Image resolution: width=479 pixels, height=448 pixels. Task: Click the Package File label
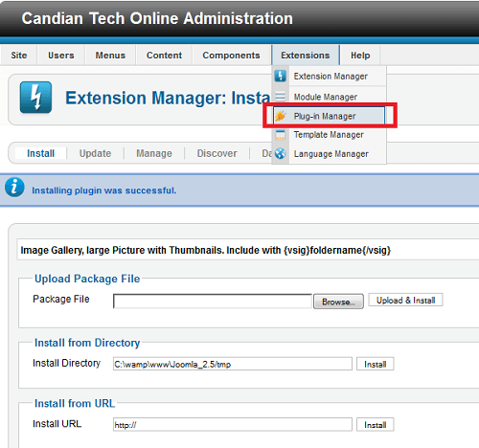(x=61, y=299)
